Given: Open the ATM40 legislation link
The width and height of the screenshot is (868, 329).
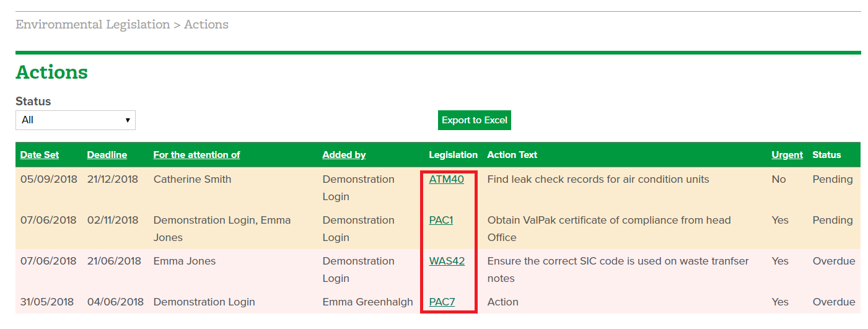Looking at the screenshot, I should tap(446, 180).
